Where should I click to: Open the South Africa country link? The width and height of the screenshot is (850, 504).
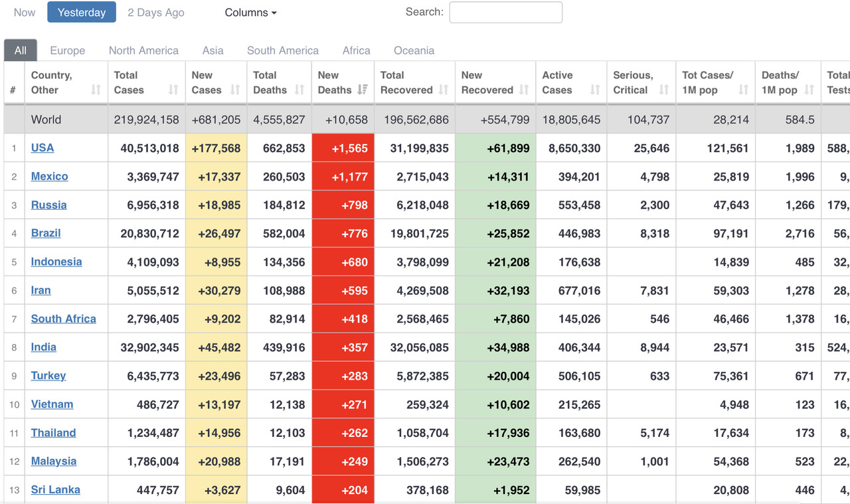tap(64, 319)
